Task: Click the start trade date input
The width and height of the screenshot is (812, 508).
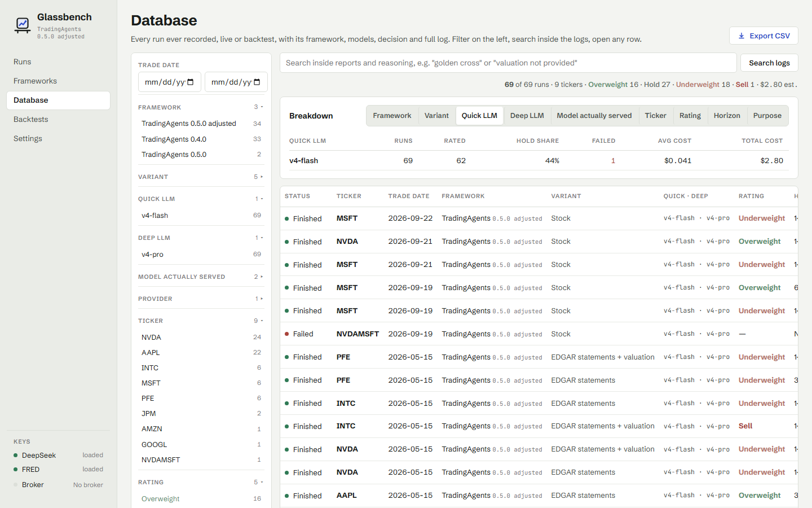Action: (169, 82)
